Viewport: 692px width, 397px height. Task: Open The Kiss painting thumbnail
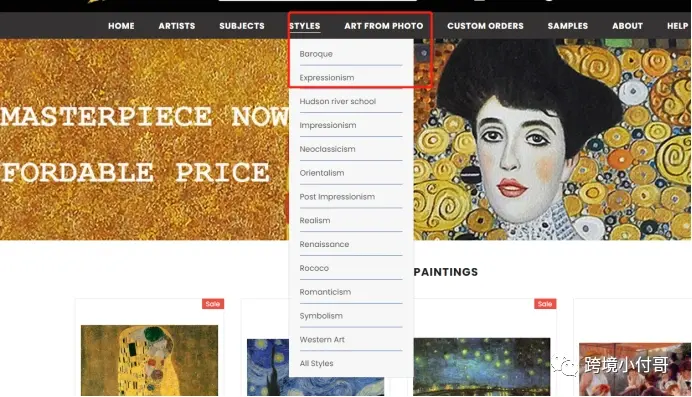[149, 360]
